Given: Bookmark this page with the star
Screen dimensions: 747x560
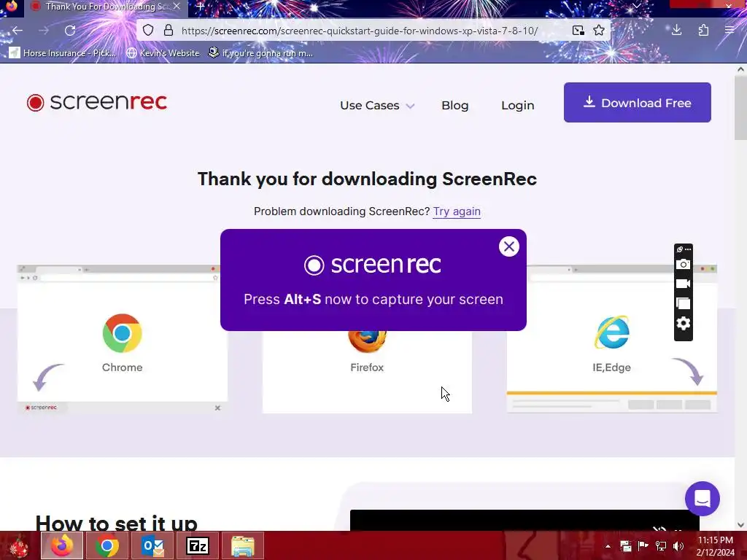Looking at the screenshot, I should (x=599, y=31).
